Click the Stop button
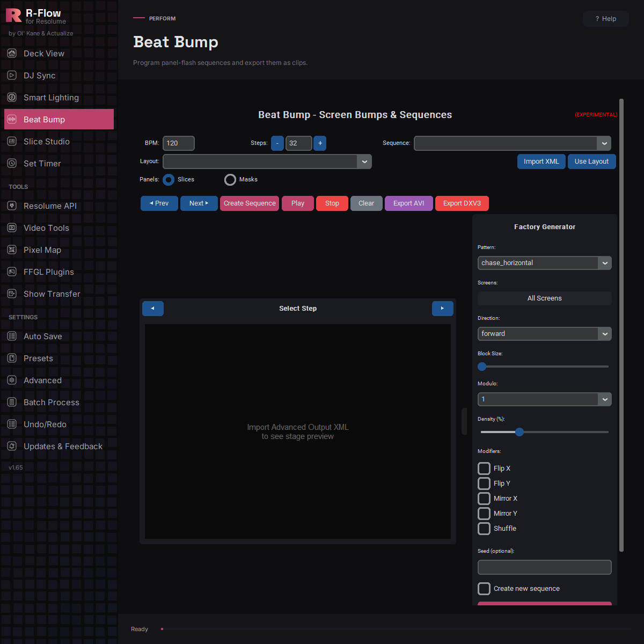This screenshot has width=644, height=644. (x=332, y=203)
